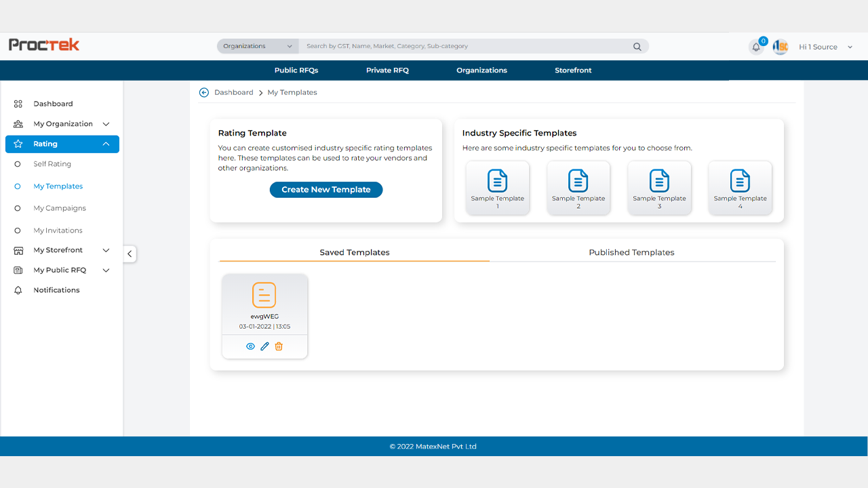View ewgWEG template using eye icon
The height and width of the screenshot is (488, 868).
pos(250,346)
